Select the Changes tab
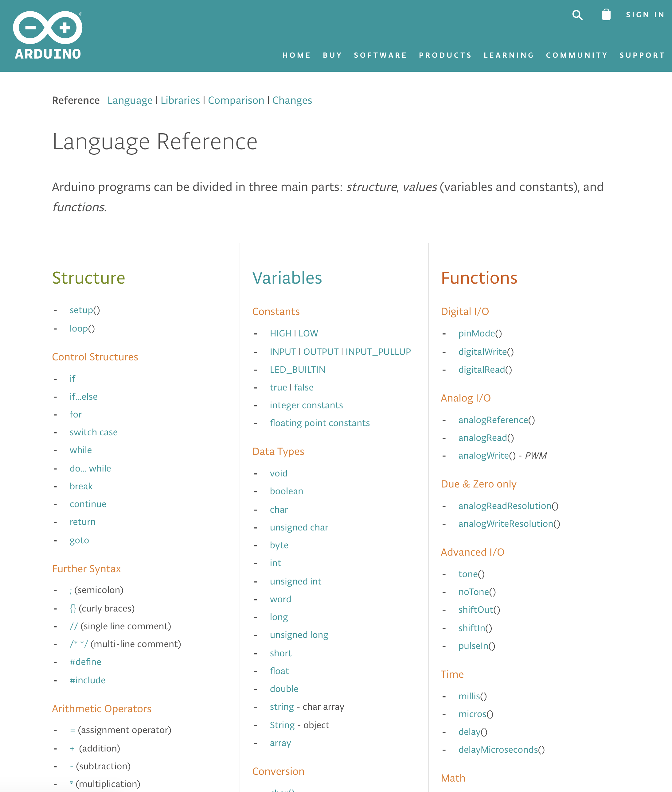 [292, 100]
